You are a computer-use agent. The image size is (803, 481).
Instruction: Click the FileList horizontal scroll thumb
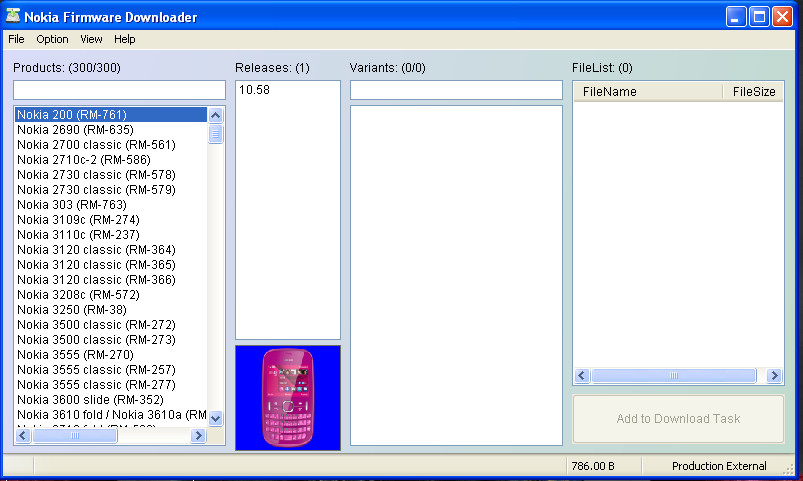click(673, 375)
